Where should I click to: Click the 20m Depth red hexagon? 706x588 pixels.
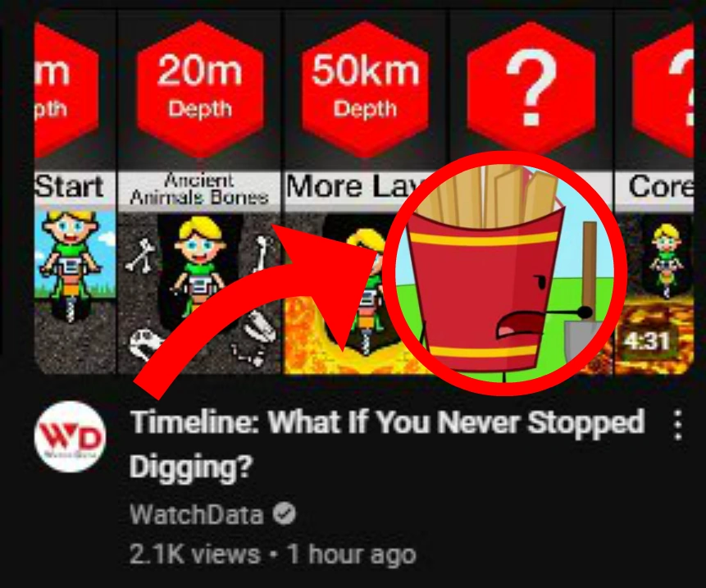coord(199,89)
